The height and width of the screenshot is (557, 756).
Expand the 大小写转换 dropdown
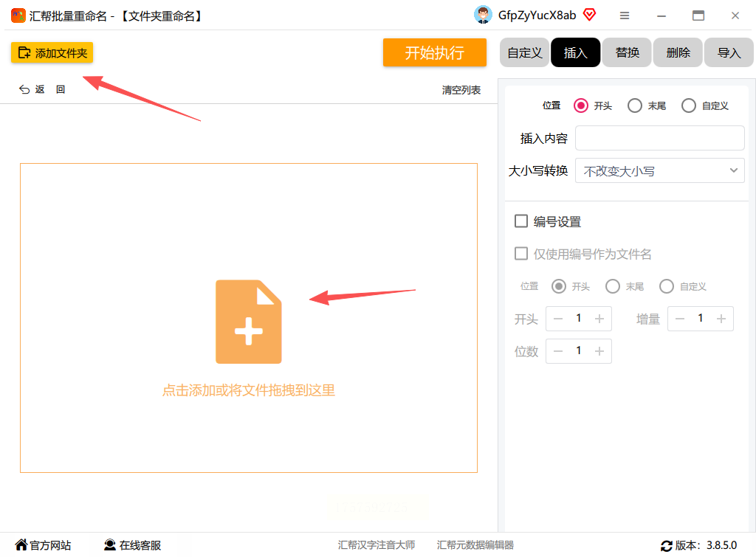click(x=659, y=170)
